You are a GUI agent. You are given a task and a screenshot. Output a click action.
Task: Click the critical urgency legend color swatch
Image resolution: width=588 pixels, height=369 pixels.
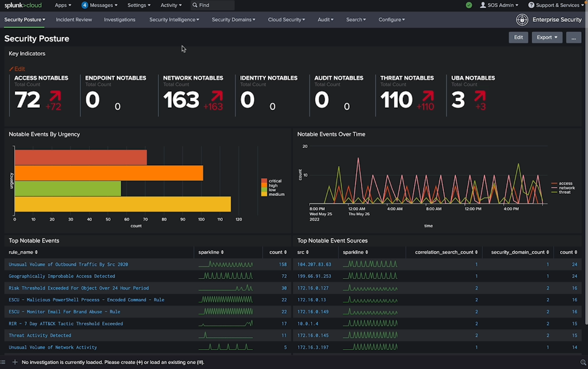click(x=264, y=181)
